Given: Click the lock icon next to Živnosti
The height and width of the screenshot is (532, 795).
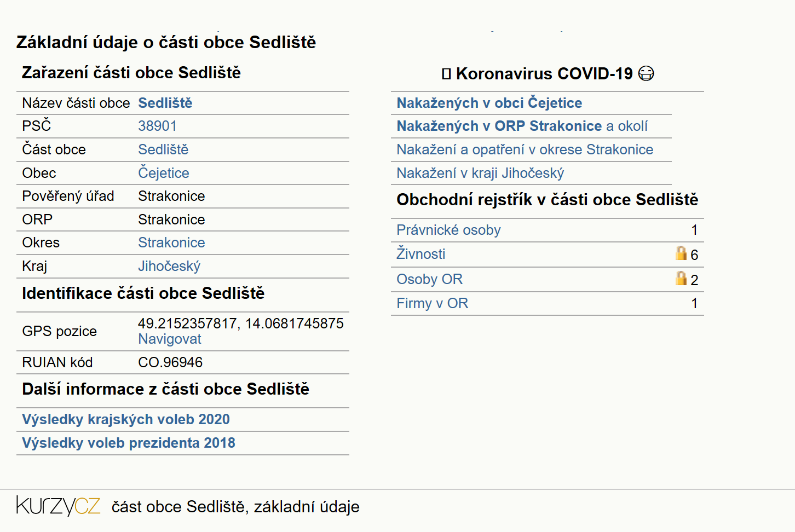Looking at the screenshot, I should [x=681, y=253].
